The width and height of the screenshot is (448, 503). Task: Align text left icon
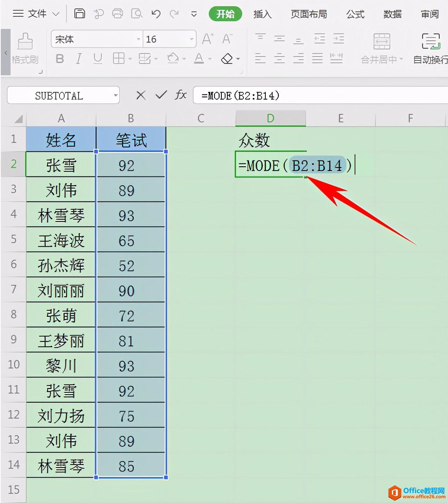[x=260, y=58]
